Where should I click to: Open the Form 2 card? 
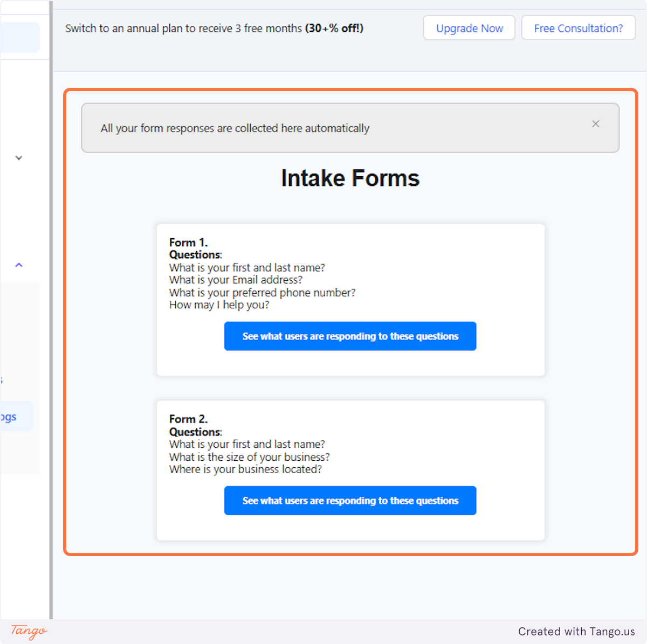350,469
